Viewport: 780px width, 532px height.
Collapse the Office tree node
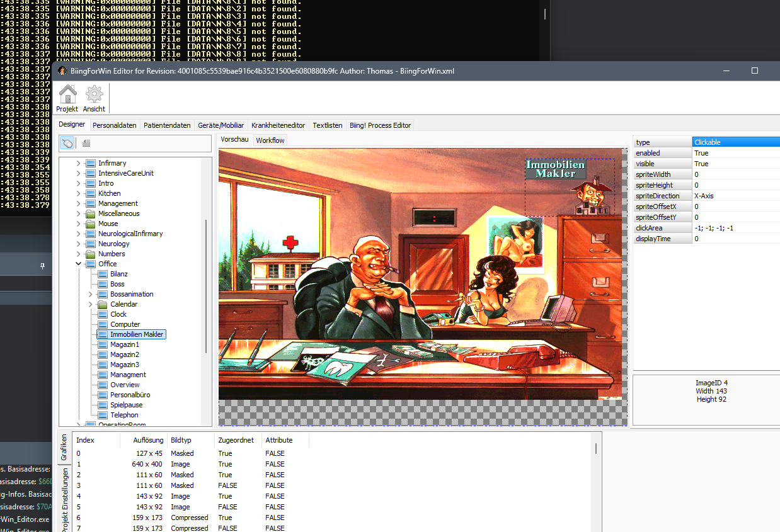(79, 264)
